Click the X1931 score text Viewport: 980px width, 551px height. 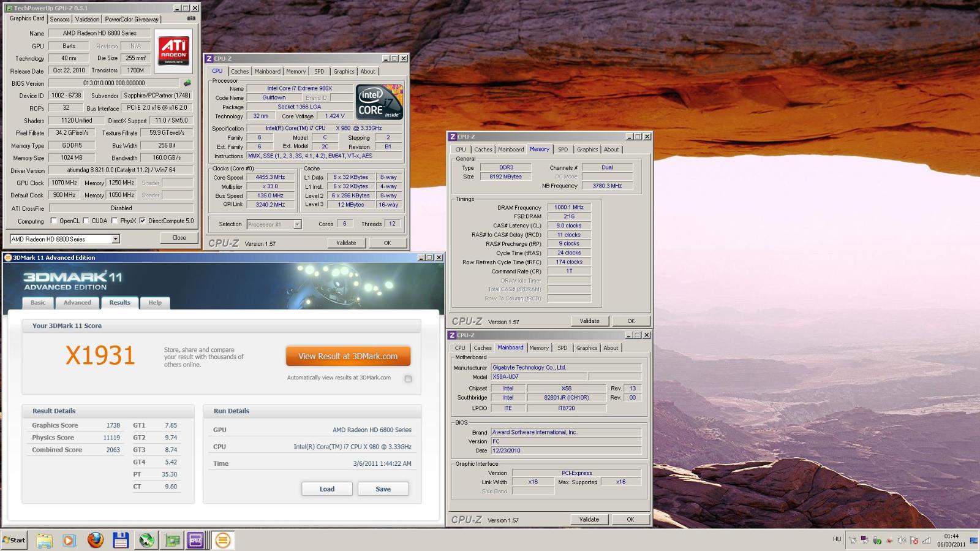(100, 355)
